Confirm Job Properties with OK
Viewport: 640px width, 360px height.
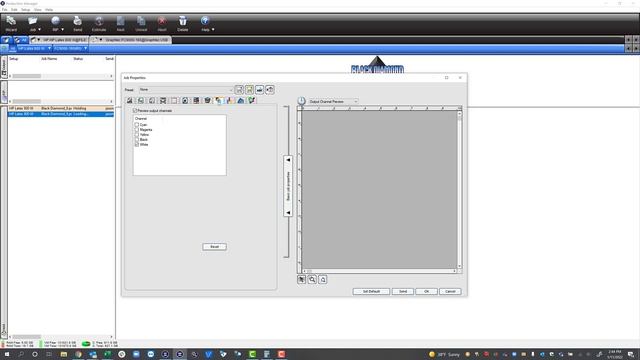[x=426, y=291]
